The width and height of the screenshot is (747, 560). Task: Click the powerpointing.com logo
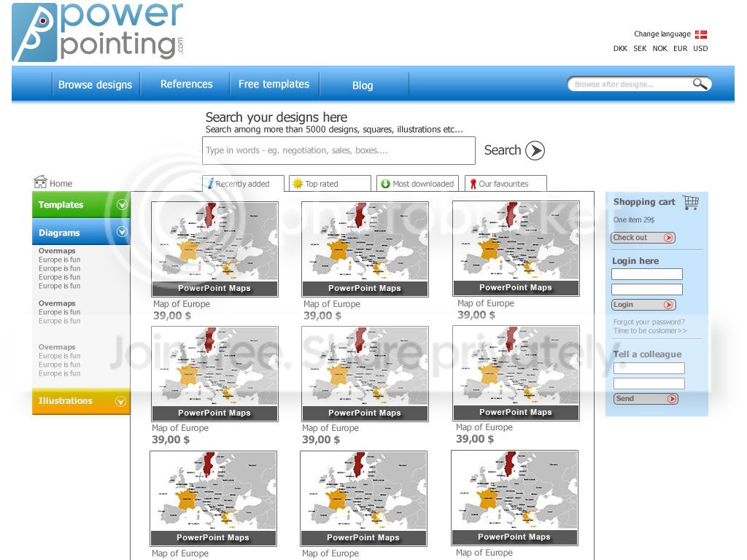point(98,32)
